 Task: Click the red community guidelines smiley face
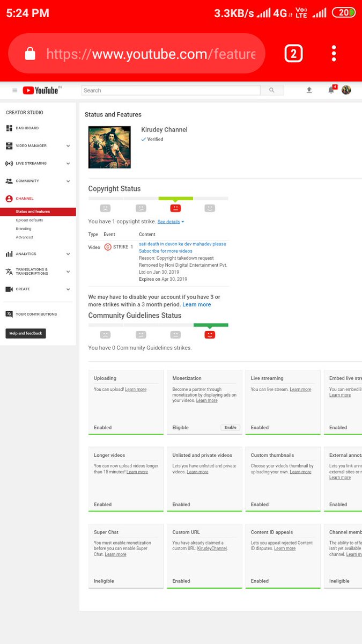click(210, 334)
